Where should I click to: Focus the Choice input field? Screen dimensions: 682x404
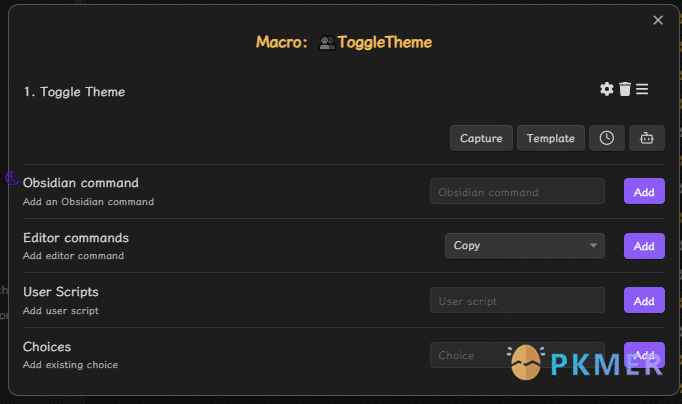(x=517, y=355)
